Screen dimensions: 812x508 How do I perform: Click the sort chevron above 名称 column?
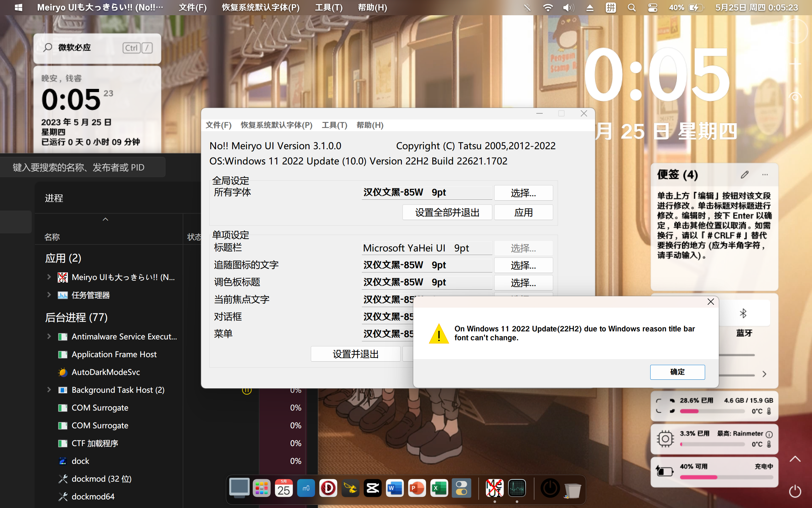(x=105, y=219)
